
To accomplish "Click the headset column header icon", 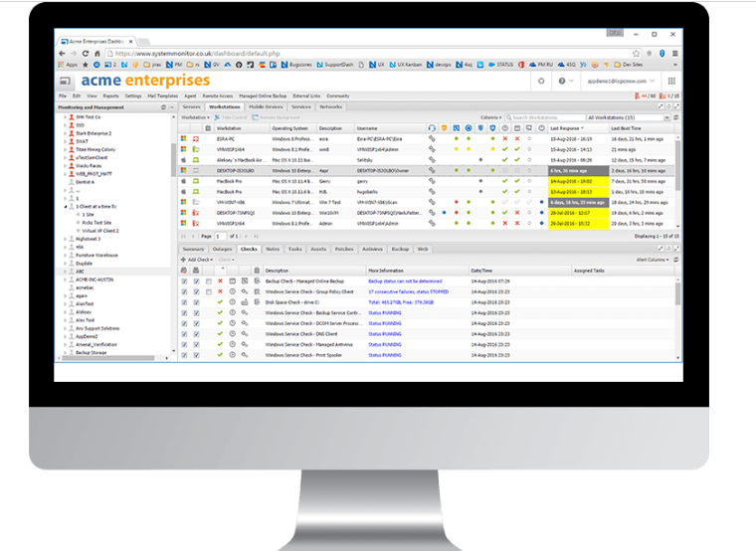I will [432, 128].
